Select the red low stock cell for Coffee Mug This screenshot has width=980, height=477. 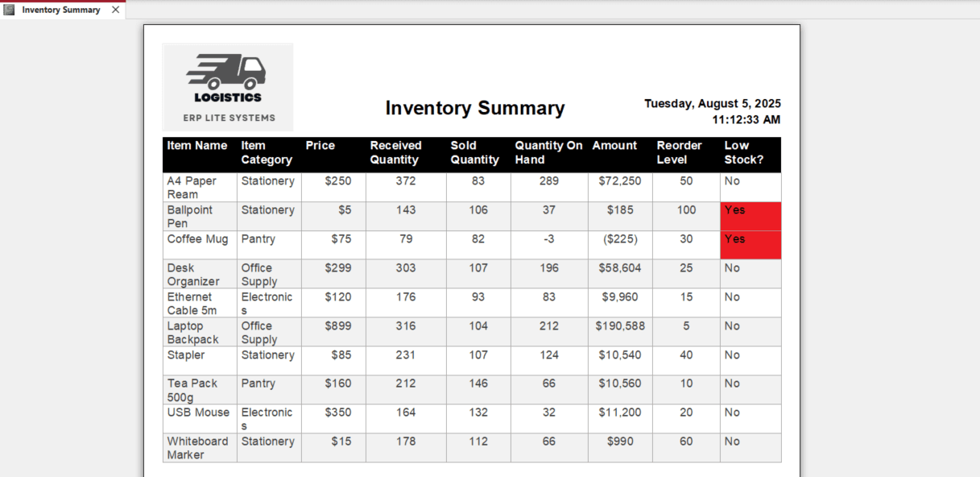(x=750, y=245)
